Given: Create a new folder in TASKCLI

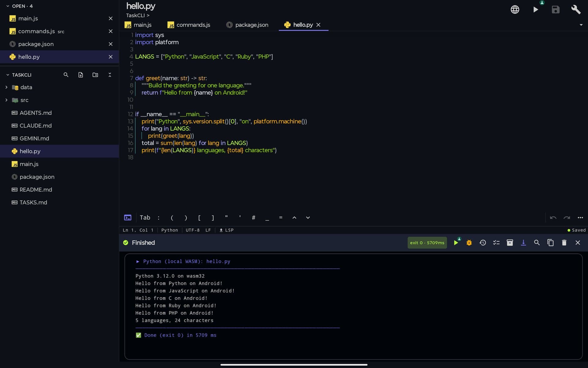Looking at the screenshot, I should [x=95, y=75].
